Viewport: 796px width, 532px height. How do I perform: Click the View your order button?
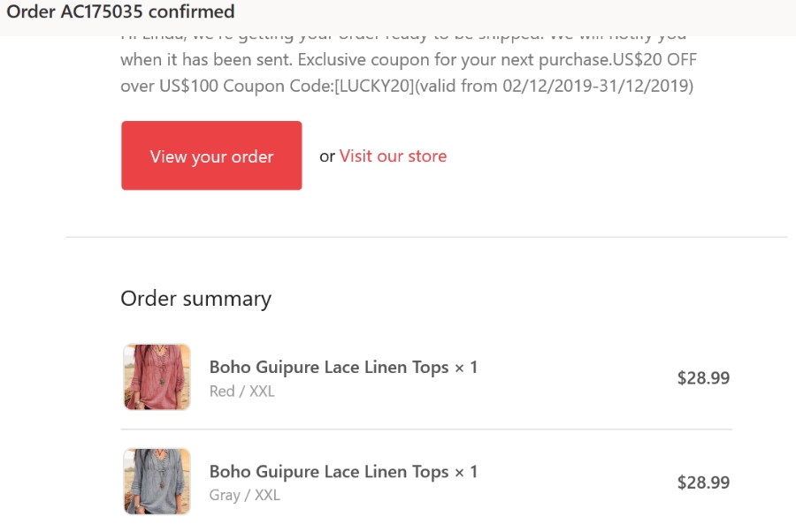click(211, 156)
